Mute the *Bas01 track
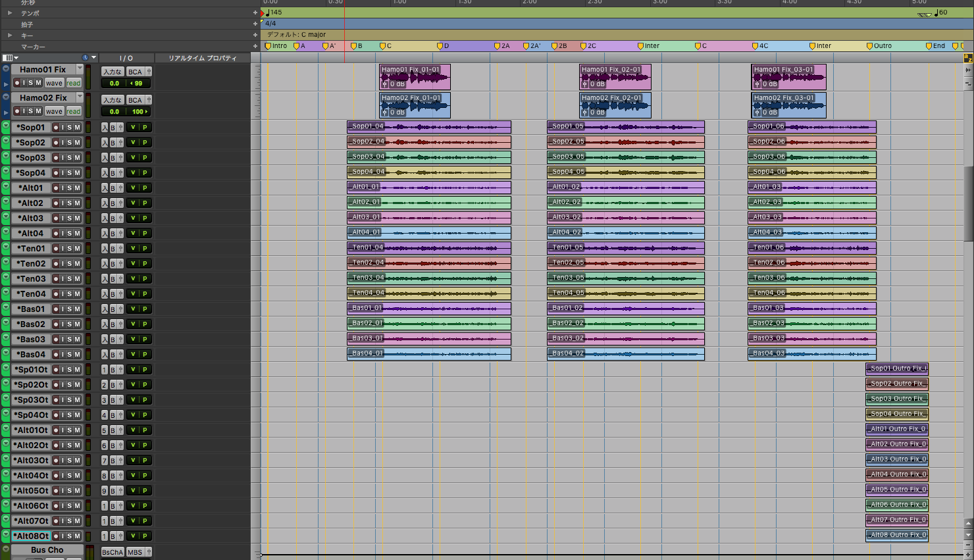Viewport: 974px width, 560px height. (77, 309)
